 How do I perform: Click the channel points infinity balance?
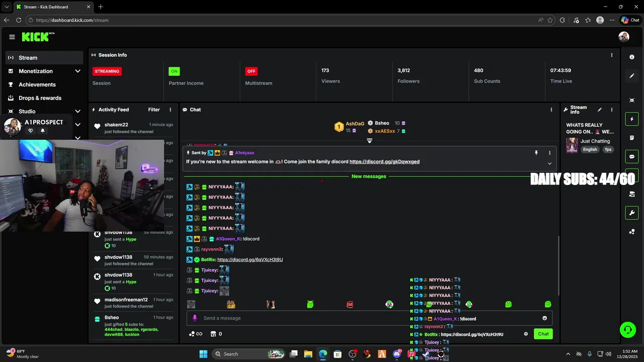(x=196, y=334)
